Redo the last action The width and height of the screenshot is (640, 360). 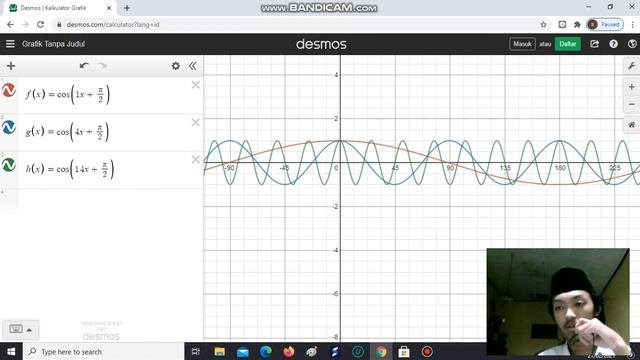[102, 66]
